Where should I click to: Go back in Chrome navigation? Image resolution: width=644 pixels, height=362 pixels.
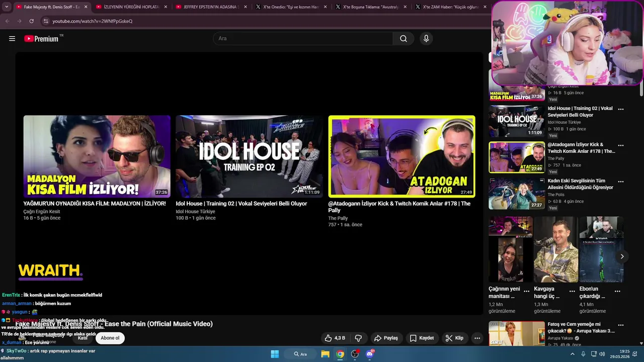pos(7,21)
